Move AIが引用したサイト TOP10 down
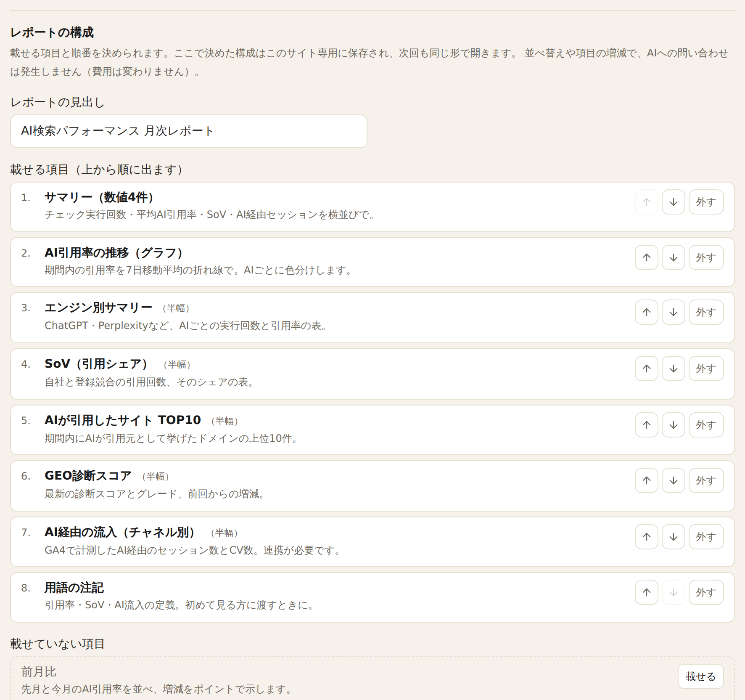Screen dimensions: 745x700 pos(674,425)
